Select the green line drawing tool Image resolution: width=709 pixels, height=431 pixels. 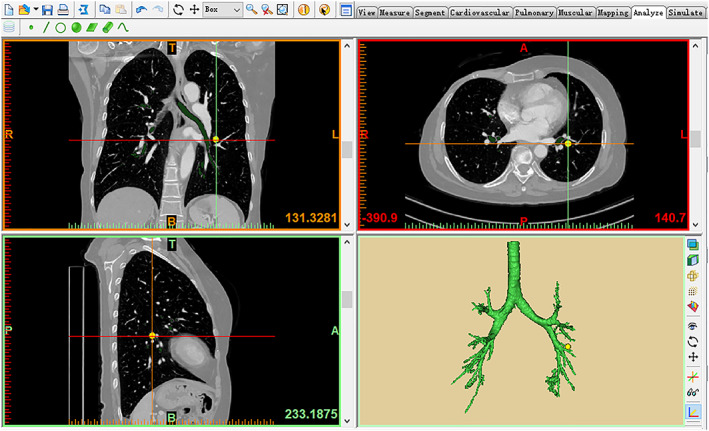46,28
